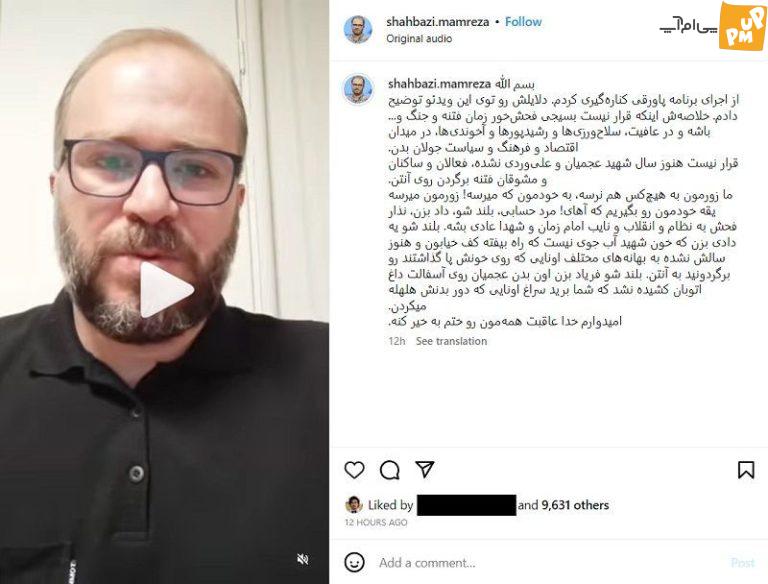Open comments via speech bubble icon

pyautogui.click(x=390, y=470)
